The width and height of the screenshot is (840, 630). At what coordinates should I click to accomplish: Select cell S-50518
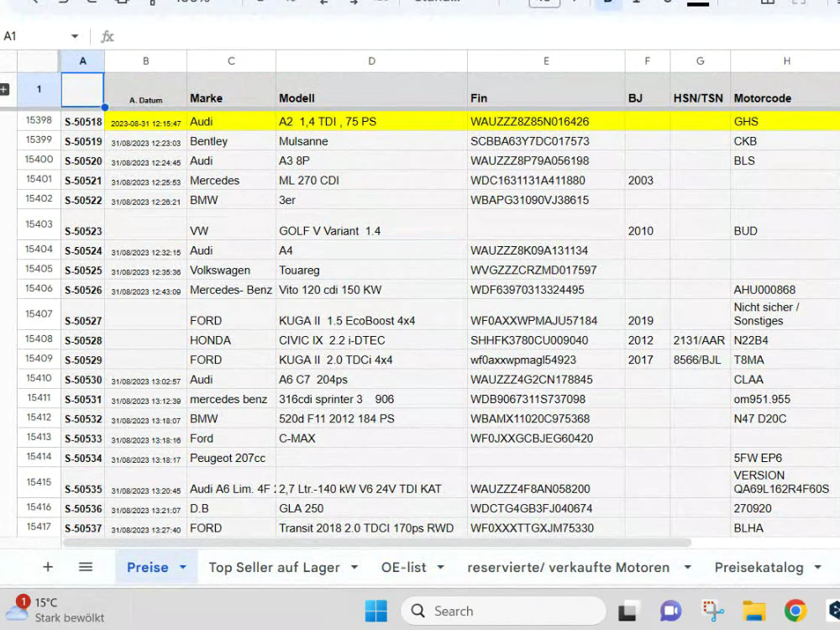point(82,122)
